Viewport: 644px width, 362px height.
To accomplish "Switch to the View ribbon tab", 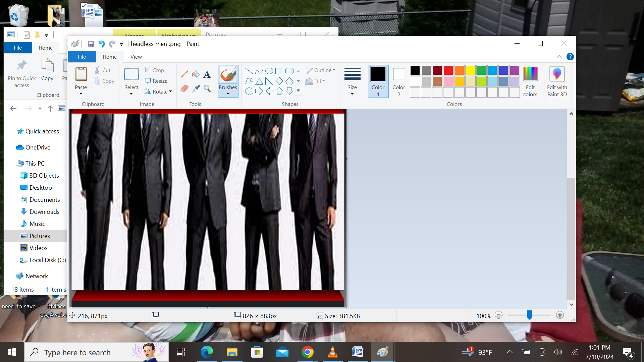I will [136, 57].
